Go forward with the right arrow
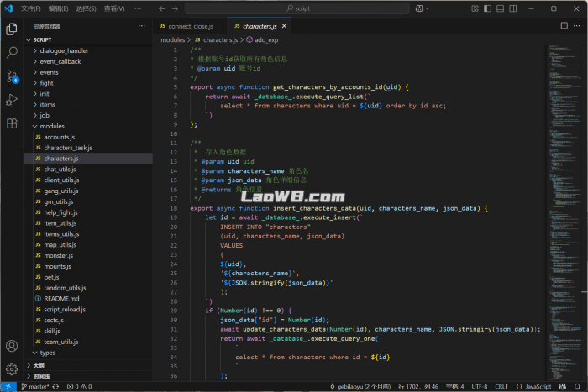The image size is (588, 392). (x=175, y=8)
